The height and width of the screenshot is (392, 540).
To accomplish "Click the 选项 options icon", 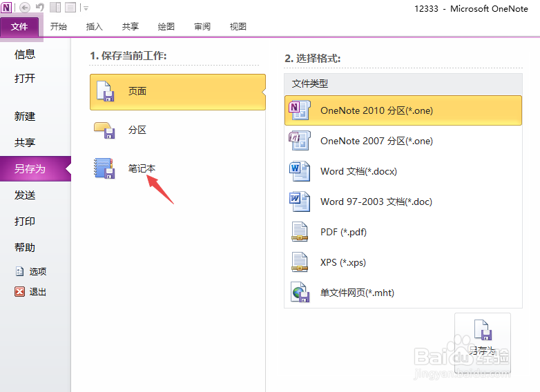I will 19,271.
